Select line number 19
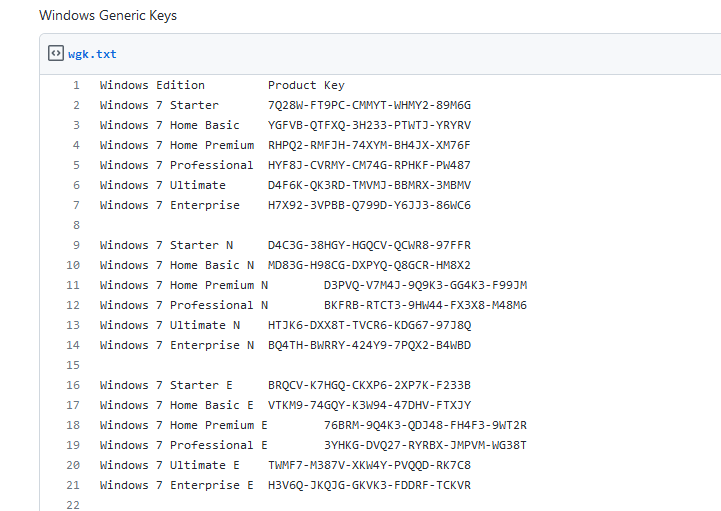This screenshot has width=721, height=511. pos(73,445)
